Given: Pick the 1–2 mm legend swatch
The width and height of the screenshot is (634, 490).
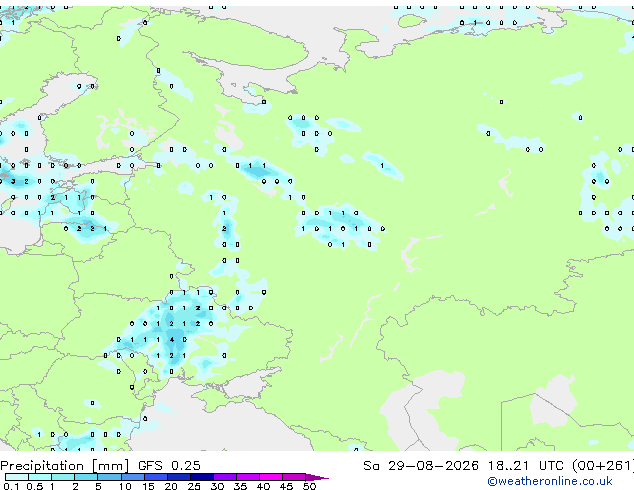Looking at the screenshot, I should click(x=63, y=477).
